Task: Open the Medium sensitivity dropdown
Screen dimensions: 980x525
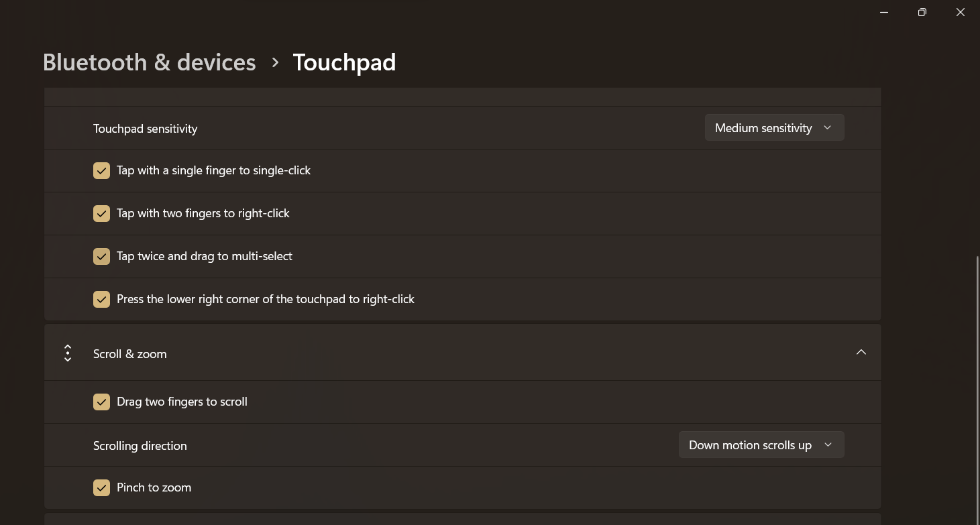Action: [774, 127]
